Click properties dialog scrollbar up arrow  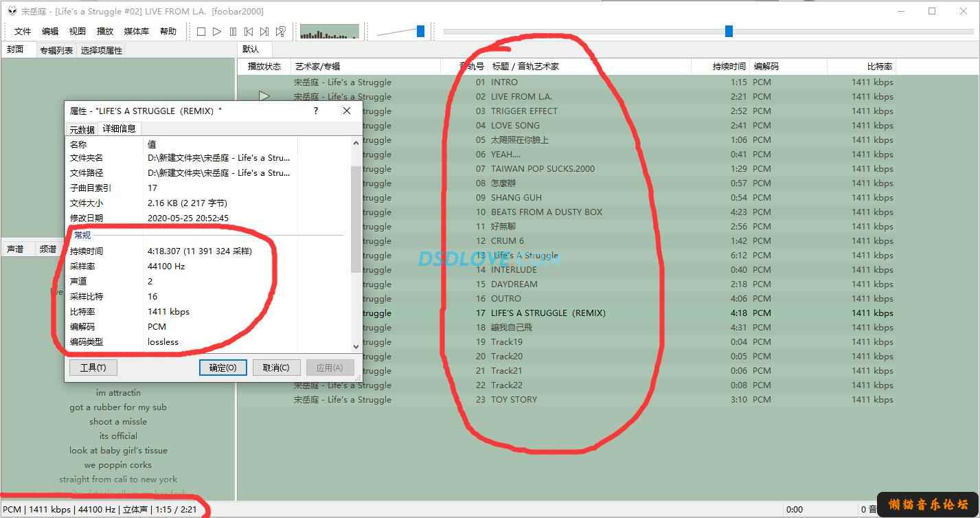pos(356,144)
